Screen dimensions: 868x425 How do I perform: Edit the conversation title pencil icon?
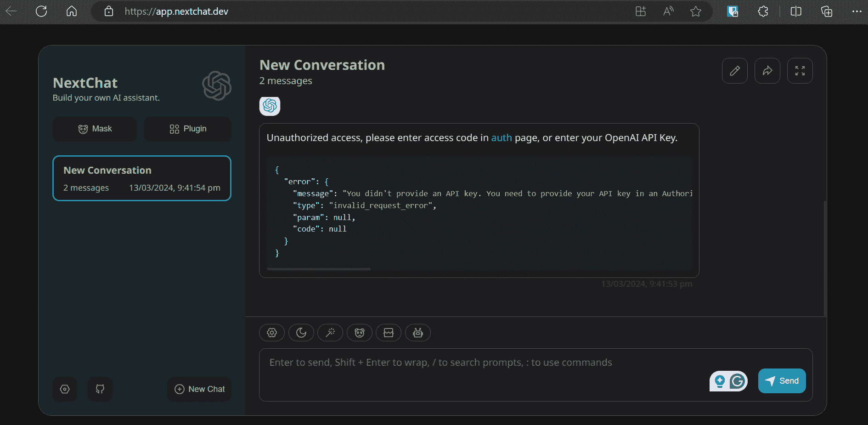point(735,71)
